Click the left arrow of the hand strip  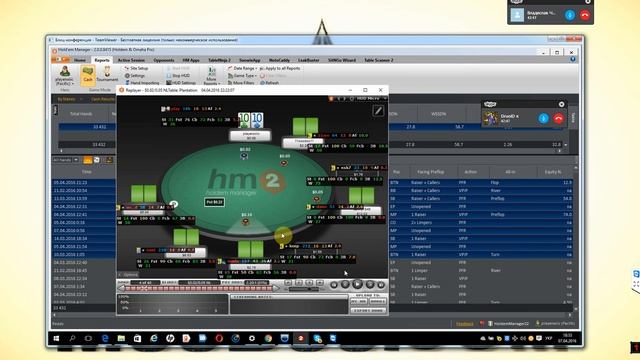pyautogui.click(x=121, y=288)
